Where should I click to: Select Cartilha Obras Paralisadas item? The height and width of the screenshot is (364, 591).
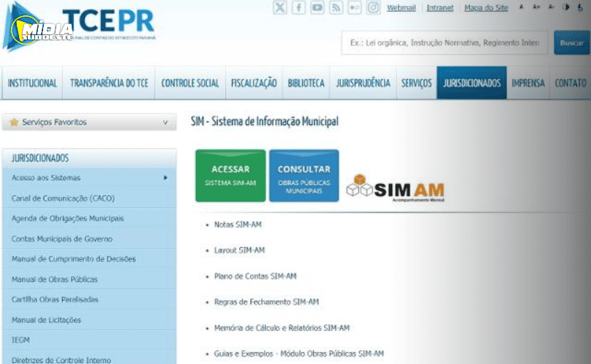tap(89, 300)
